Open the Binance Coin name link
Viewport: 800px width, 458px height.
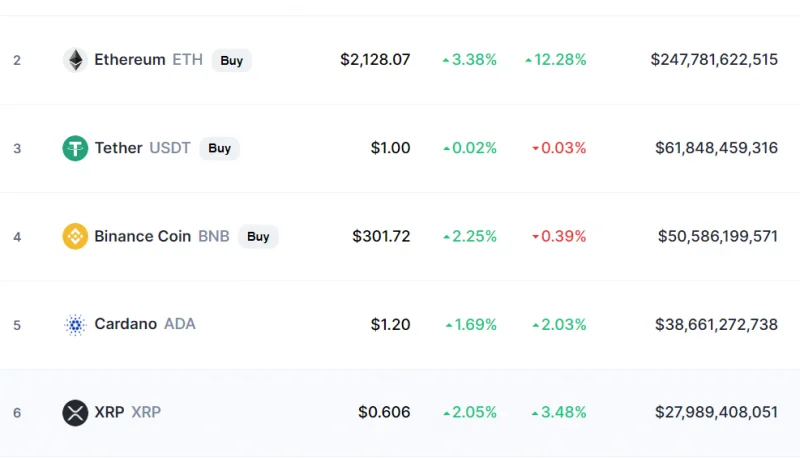pos(142,236)
